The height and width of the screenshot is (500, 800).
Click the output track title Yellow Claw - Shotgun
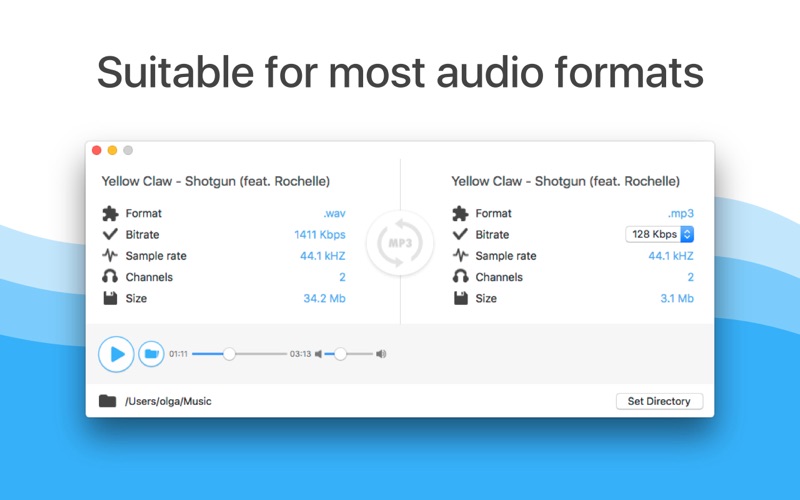click(x=566, y=181)
